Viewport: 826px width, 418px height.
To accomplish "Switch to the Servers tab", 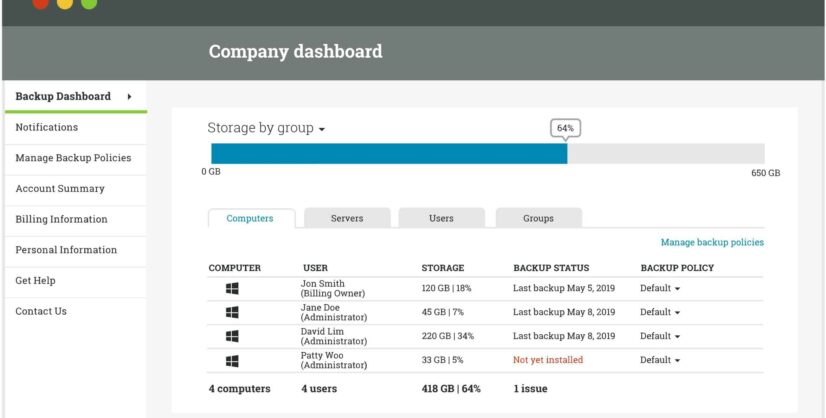I will click(x=347, y=218).
